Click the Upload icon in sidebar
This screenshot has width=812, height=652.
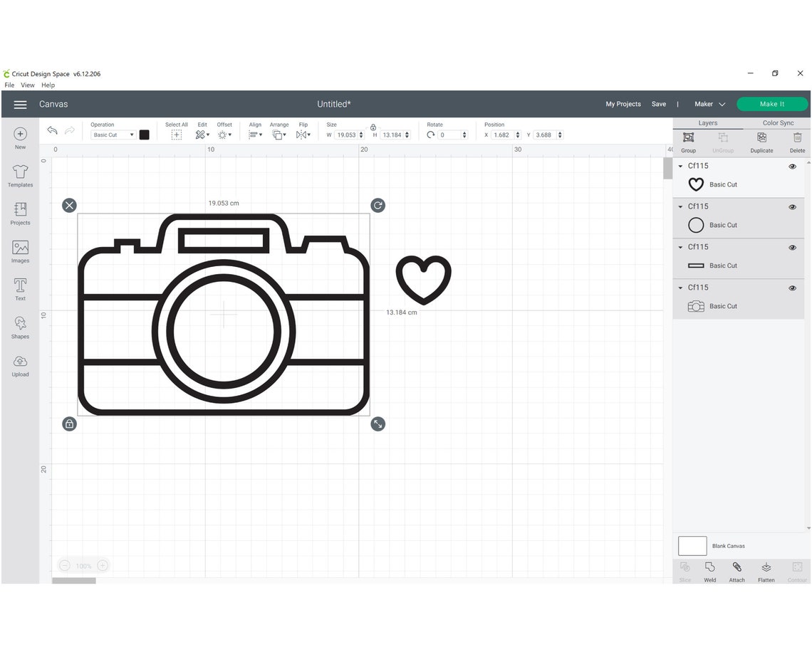click(20, 364)
